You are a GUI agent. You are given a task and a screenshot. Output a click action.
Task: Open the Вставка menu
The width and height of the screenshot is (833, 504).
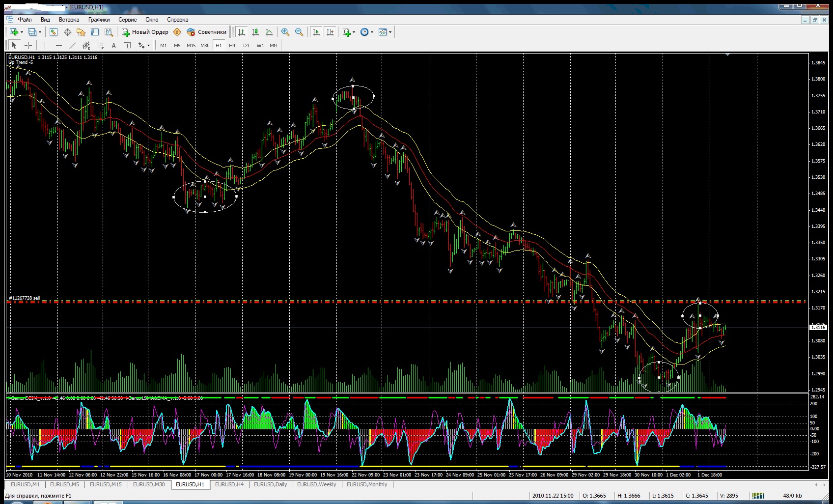tap(69, 20)
